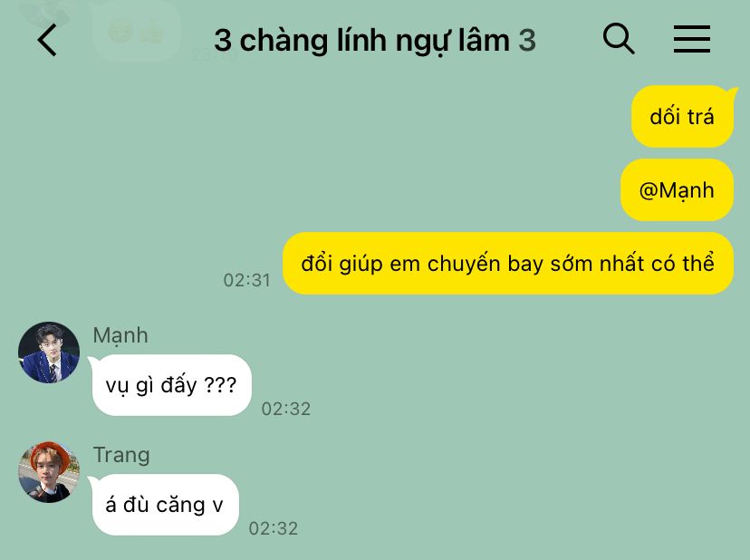
Task: Tap the 02:31 timestamp
Action: point(246,281)
